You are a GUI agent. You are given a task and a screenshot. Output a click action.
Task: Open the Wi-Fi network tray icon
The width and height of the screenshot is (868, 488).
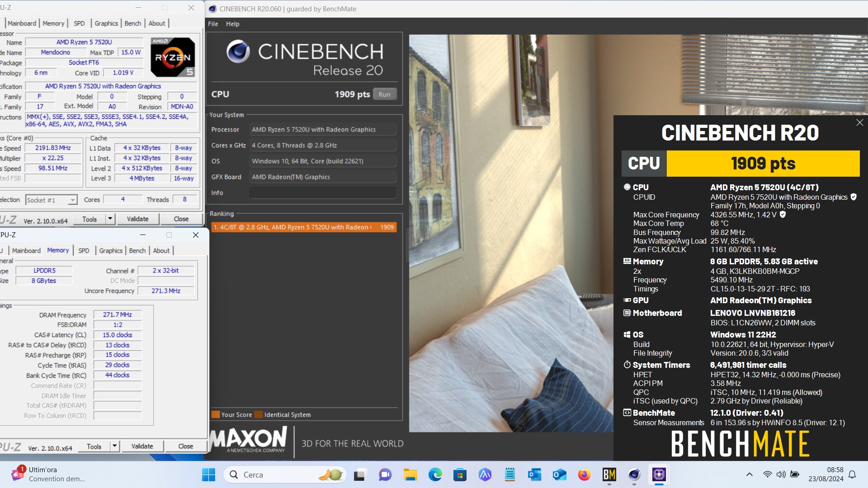pyautogui.click(x=767, y=474)
